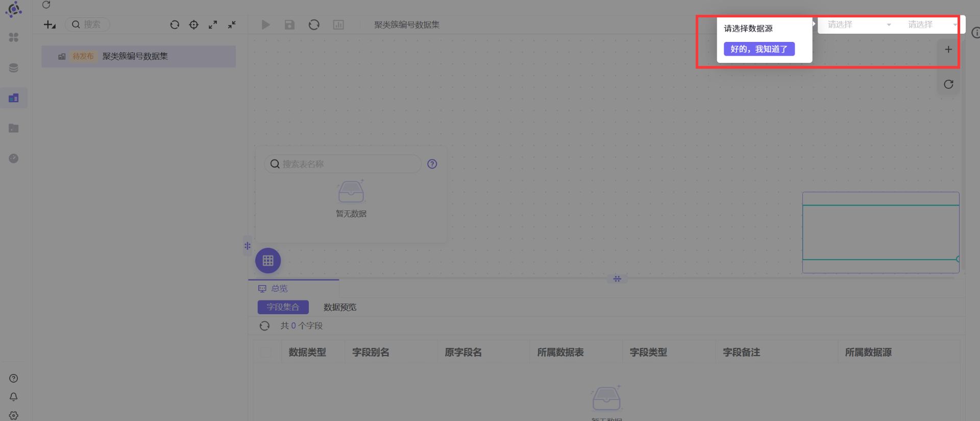The width and height of the screenshot is (980, 421).
Task: Open the settings gear icon
Action: [14, 415]
